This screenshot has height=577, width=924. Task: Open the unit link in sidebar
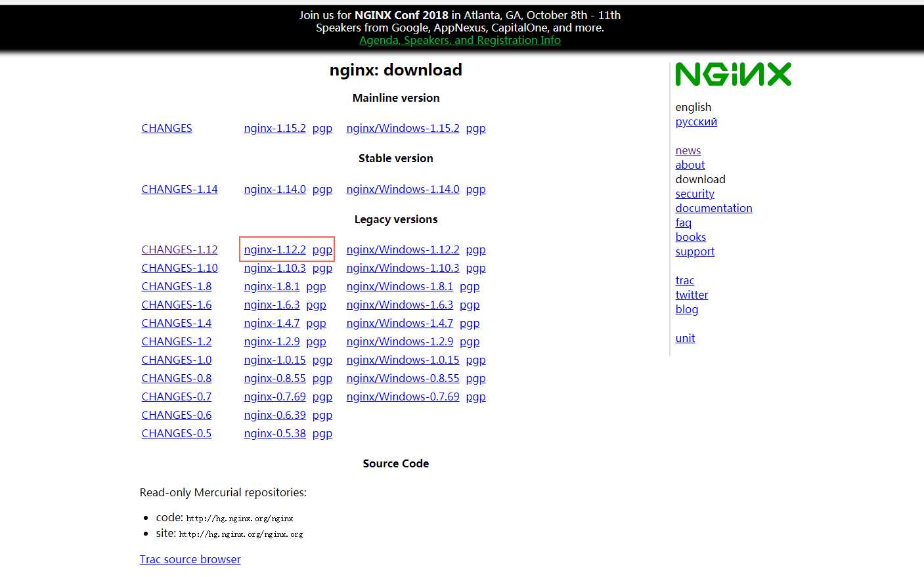coord(685,338)
